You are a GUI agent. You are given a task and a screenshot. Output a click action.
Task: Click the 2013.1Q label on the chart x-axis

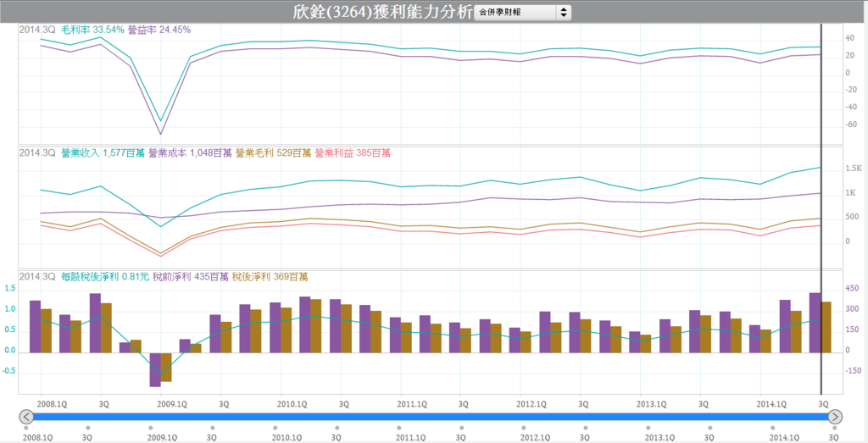click(x=651, y=404)
